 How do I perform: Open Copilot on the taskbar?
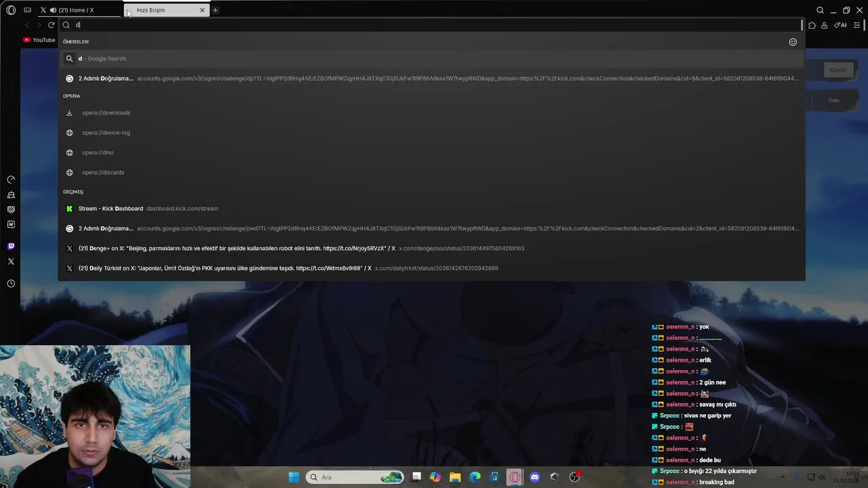[435, 477]
